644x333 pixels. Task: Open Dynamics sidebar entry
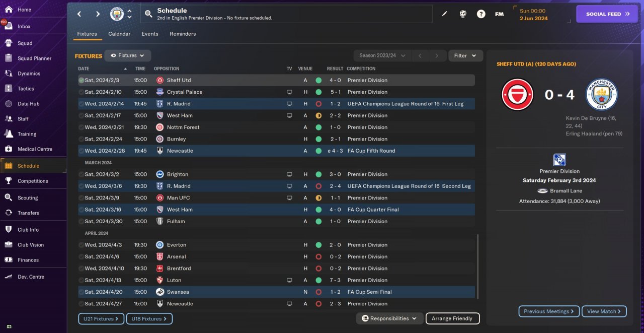pos(29,74)
